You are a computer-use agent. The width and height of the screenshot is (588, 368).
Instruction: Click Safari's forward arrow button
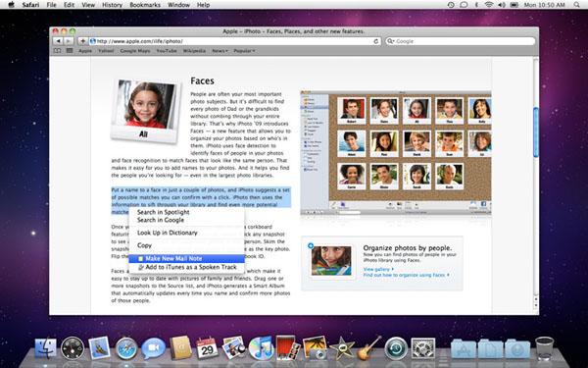69,41
